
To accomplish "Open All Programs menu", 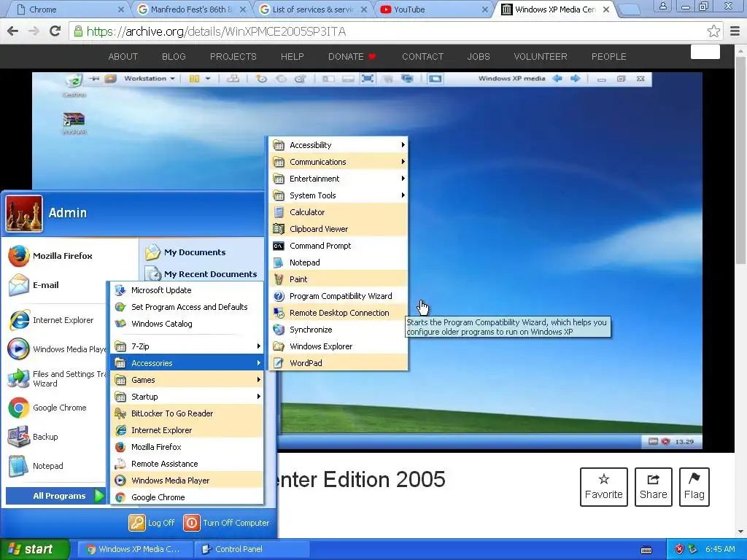I will coord(55,496).
